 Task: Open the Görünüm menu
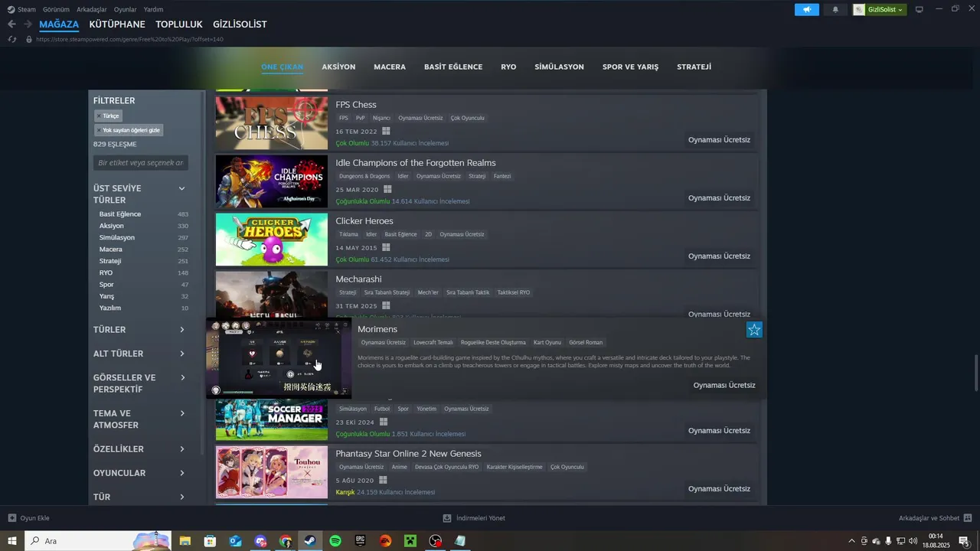tap(56, 9)
